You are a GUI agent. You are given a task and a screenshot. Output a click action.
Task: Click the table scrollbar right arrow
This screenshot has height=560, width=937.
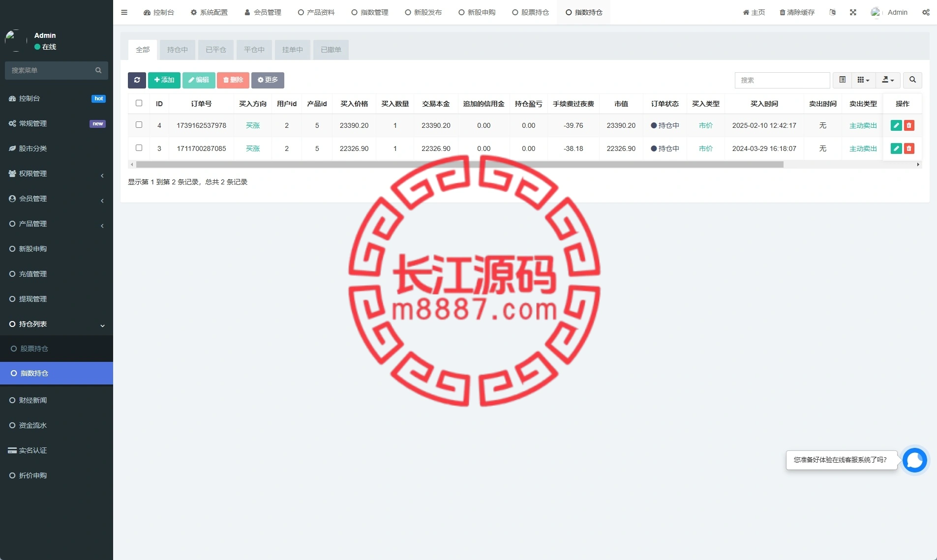pos(918,165)
